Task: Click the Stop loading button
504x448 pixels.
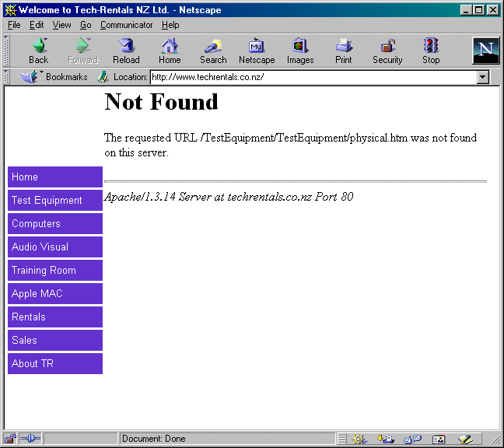Action: tap(431, 51)
